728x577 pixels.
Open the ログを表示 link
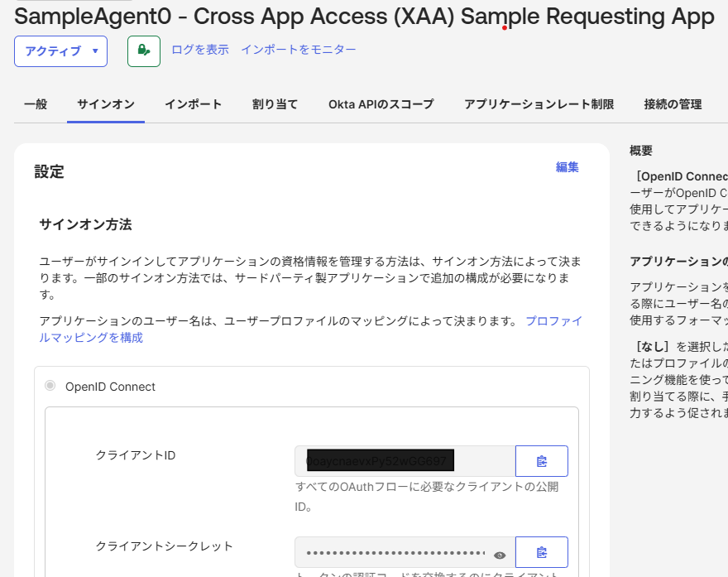pyautogui.click(x=199, y=50)
